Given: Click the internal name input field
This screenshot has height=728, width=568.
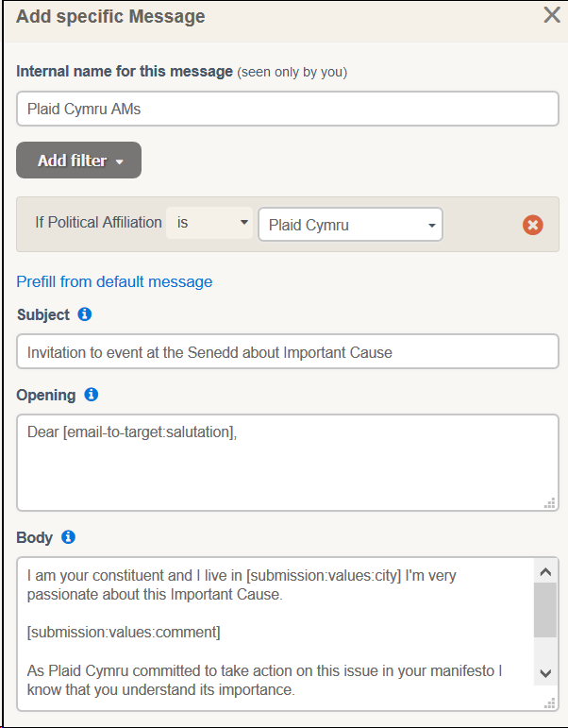Looking at the screenshot, I should (288, 109).
